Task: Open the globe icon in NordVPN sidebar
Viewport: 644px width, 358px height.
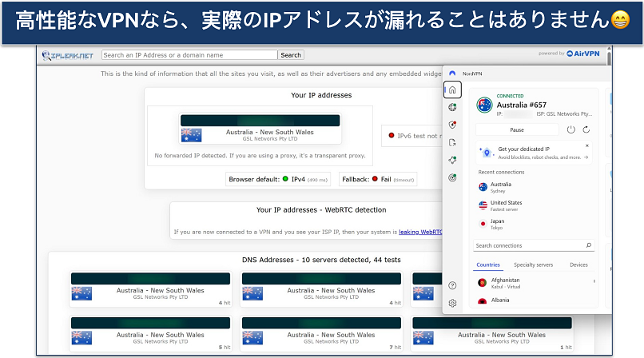Action: tap(452, 107)
